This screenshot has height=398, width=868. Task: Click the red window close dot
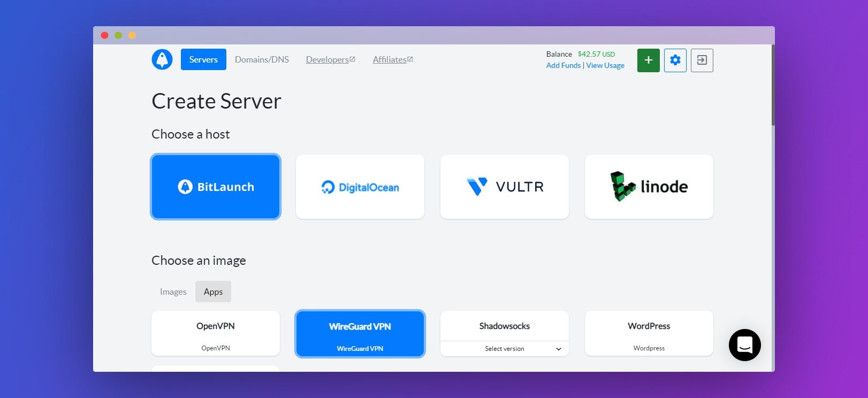point(105,35)
